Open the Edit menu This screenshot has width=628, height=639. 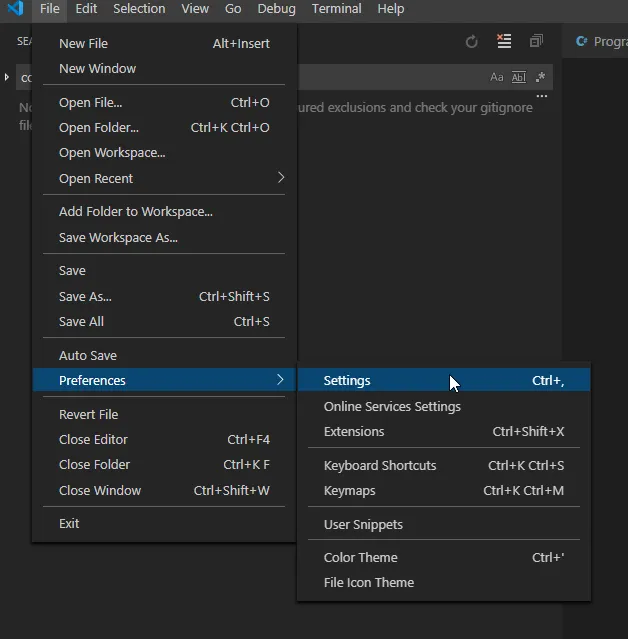click(86, 9)
